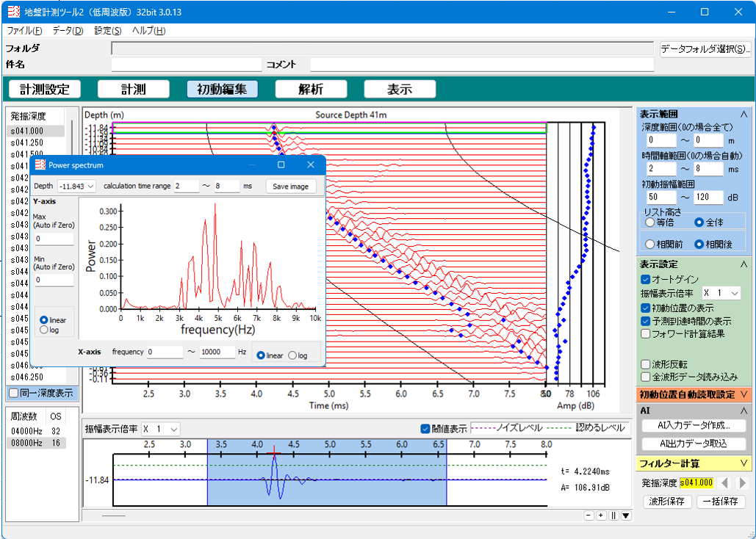The image size is (756, 539).
Task: Switch to 解析 tab
Action: pos(311,89)
